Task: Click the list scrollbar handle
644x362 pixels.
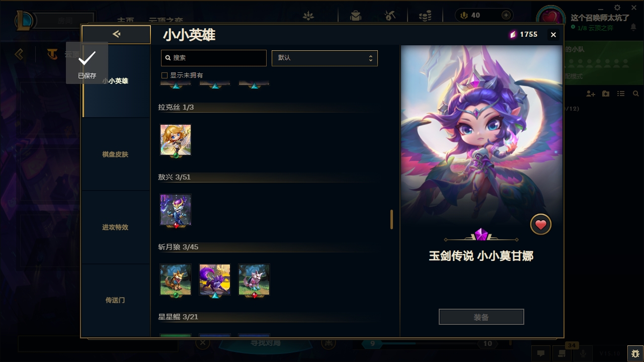Action: point(391,220)
